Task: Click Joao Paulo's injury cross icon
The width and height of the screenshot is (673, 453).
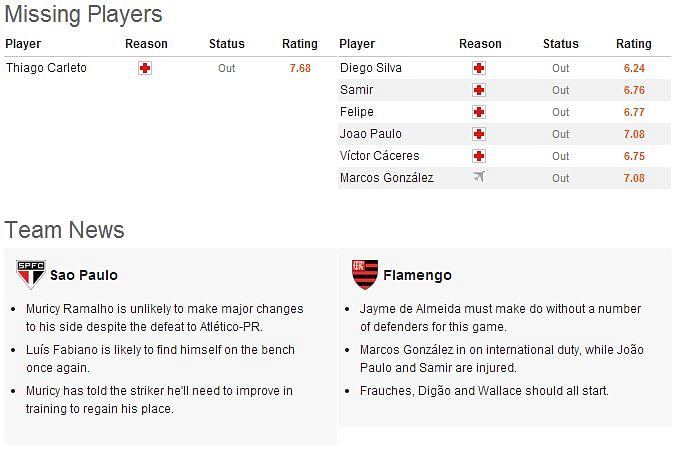Action: 479,134
